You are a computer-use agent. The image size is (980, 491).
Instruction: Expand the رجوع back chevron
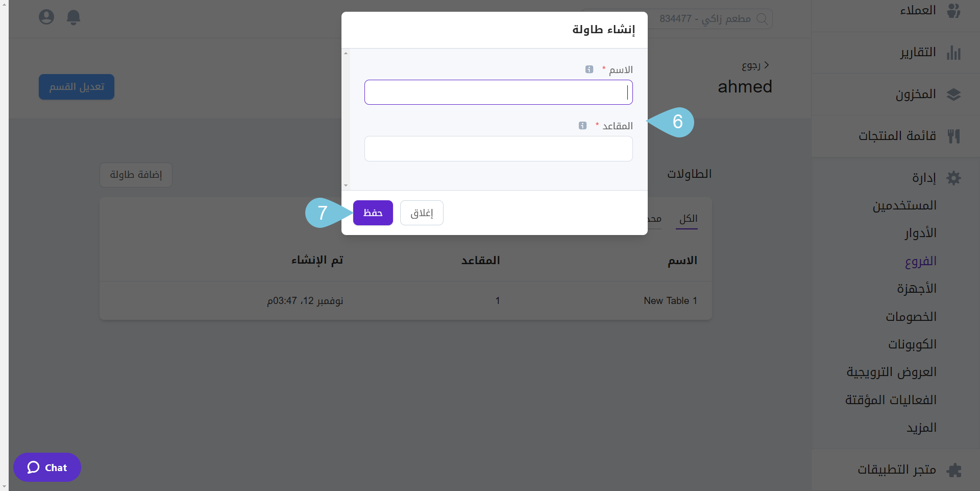click(767, 65)
